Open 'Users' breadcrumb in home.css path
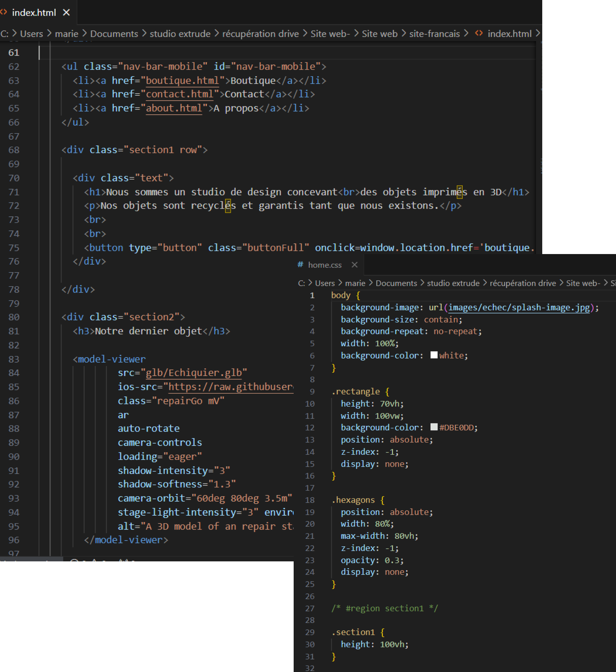616x672 pixels. click(x=325, y=283)
